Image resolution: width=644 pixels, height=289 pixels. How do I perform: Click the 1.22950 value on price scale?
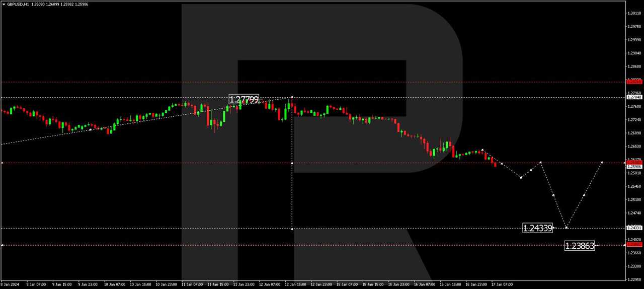pyautogui.click(x=634, y=279)
